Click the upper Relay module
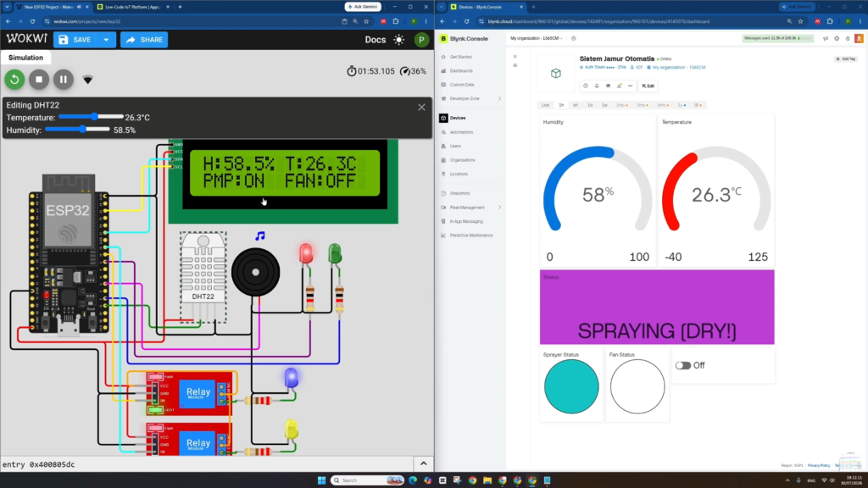 coord(190,393)
